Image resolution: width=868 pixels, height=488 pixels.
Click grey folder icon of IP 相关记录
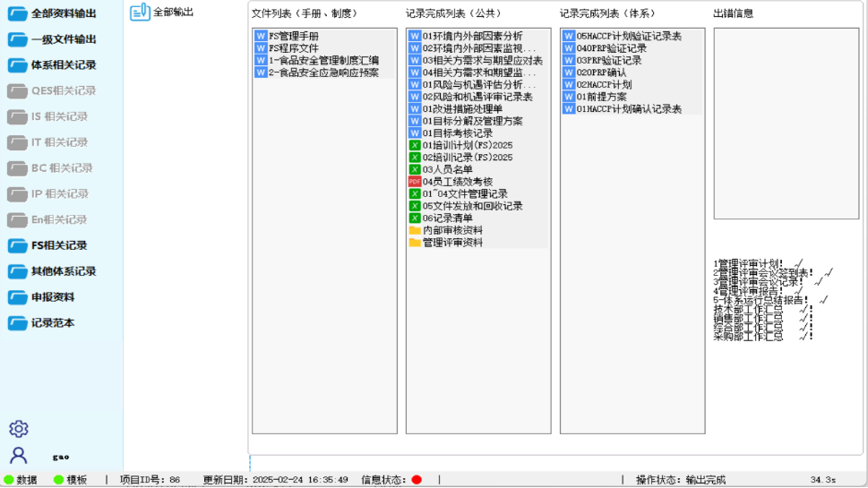(17, 193)
